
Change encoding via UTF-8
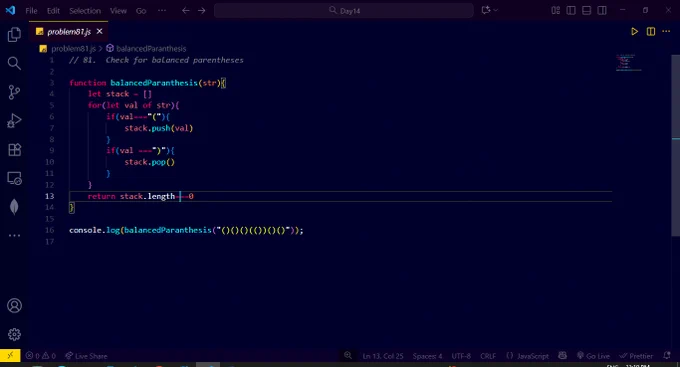click(461, 356)
